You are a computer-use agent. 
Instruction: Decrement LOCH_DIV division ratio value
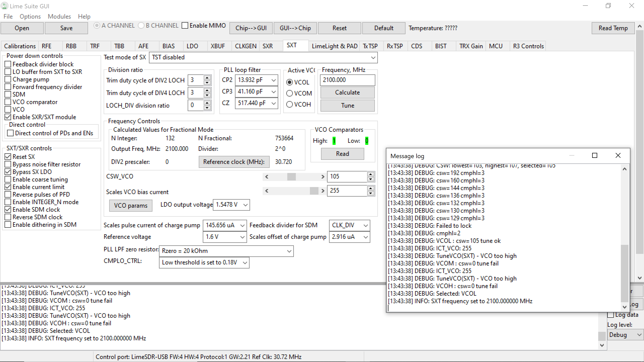(x=207, y=108)
